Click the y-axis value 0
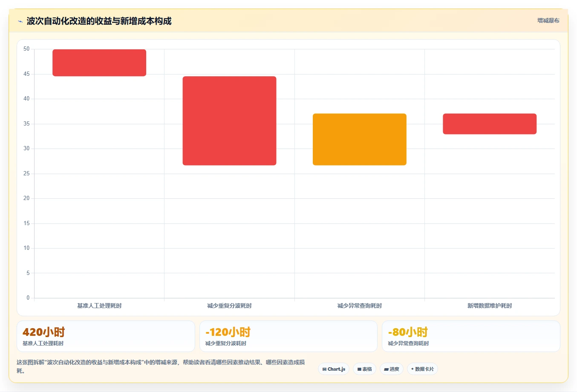 [28, 298]
